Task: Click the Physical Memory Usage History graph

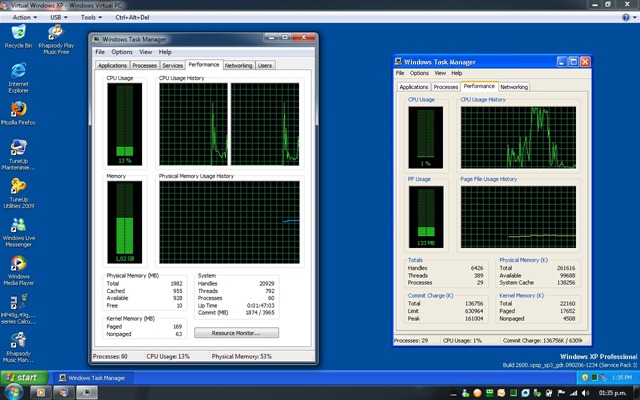Action: point(229,222)
